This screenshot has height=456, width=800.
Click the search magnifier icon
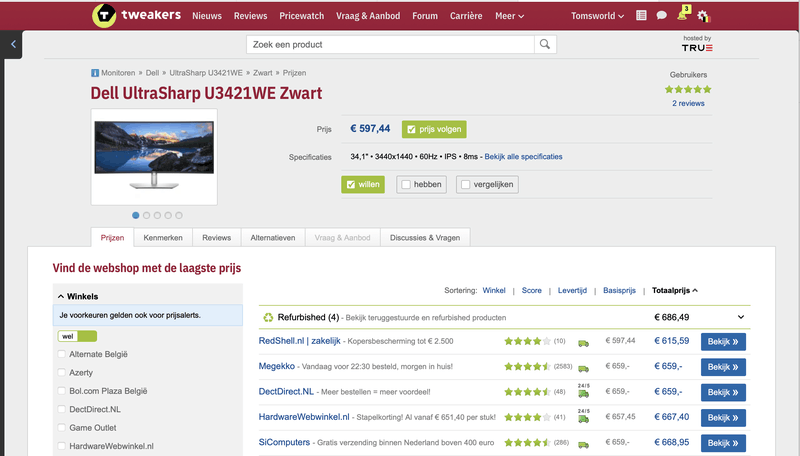(x=545, y=44)
